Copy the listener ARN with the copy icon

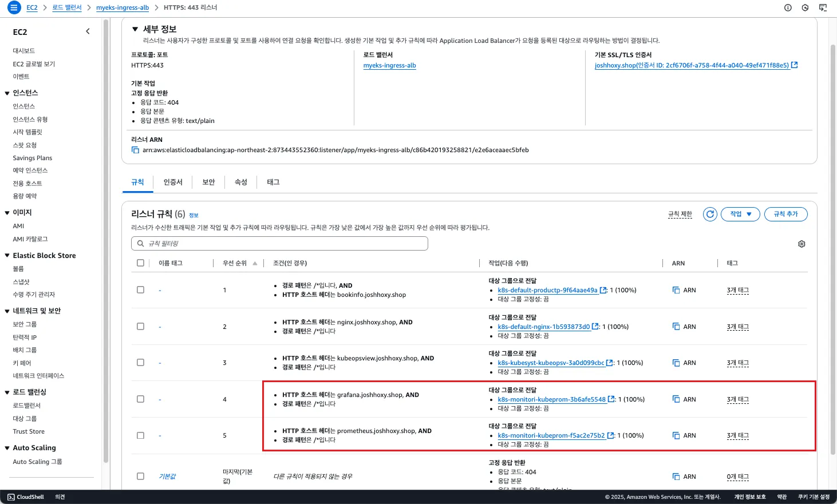click(135, 150)
